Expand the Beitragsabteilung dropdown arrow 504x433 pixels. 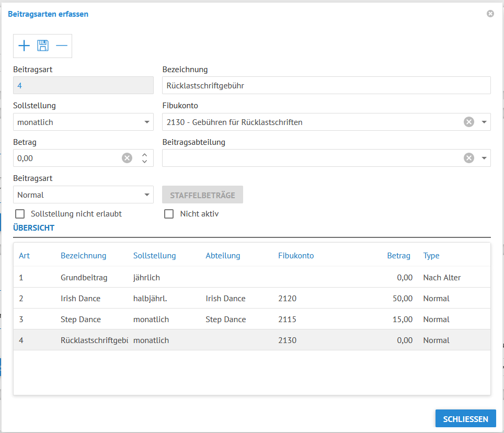[x=484, y=158]
